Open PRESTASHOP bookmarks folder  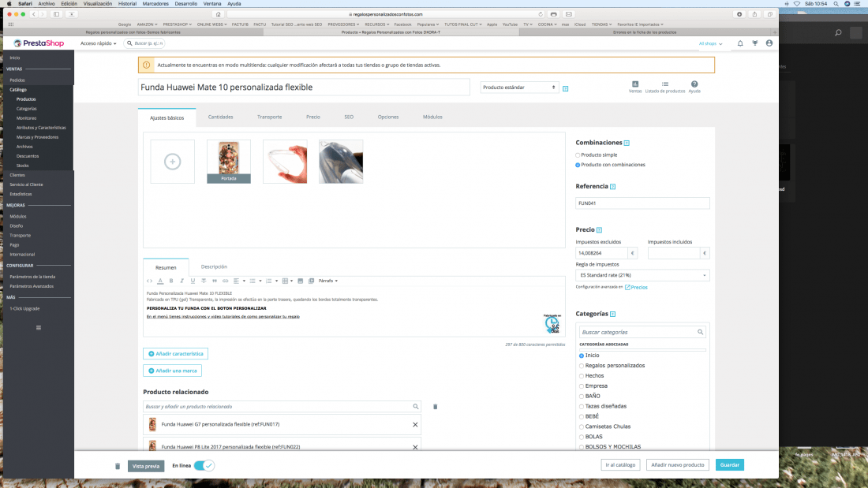177,24
